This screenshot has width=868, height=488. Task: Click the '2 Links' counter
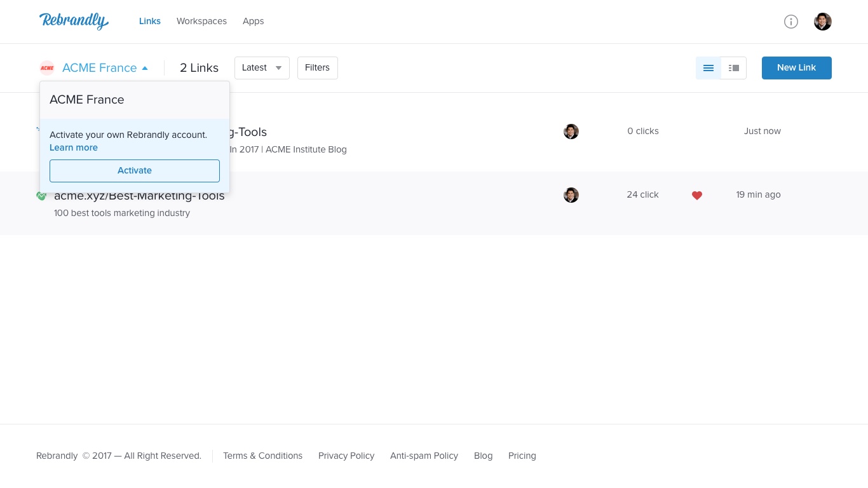(x=199, y=68)
